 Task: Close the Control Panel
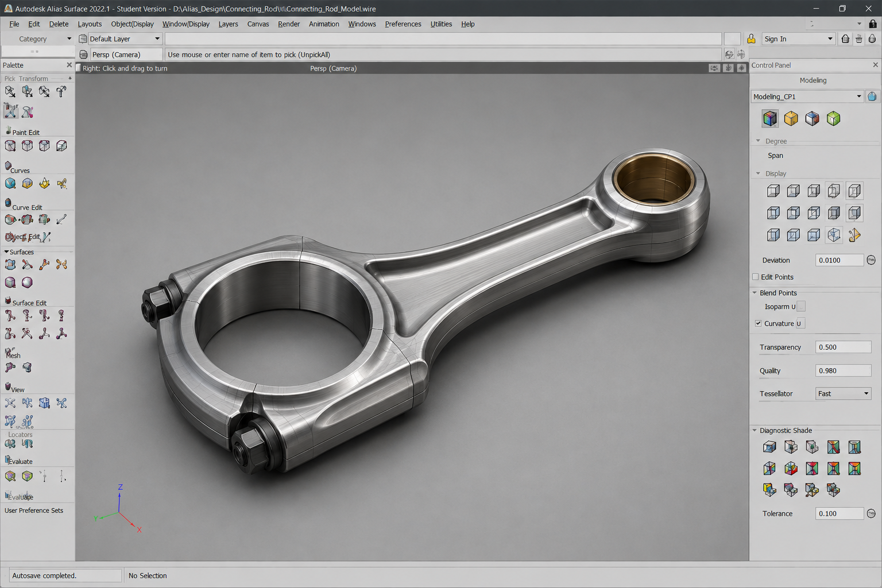point(876,65)
